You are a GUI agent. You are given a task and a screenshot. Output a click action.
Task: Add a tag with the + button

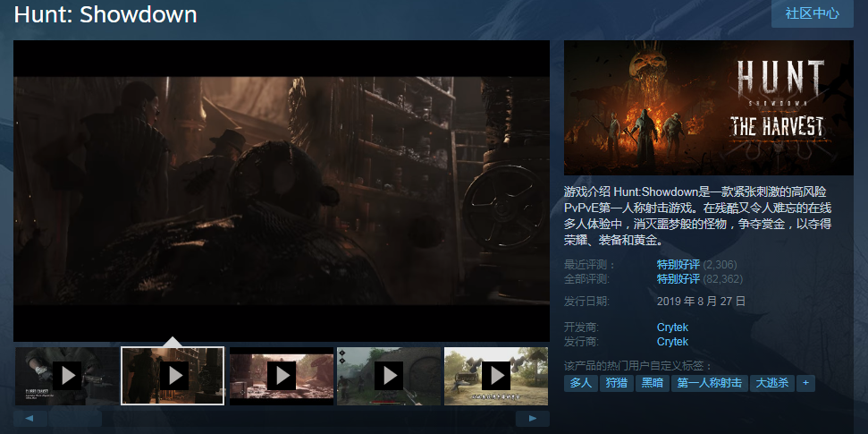(805, 383)
